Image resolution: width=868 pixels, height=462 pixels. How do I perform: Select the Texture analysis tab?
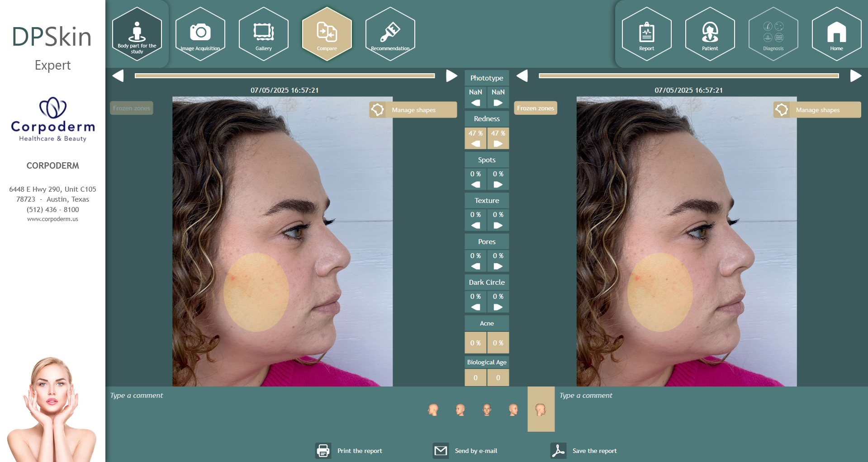(x=487, y=201)
